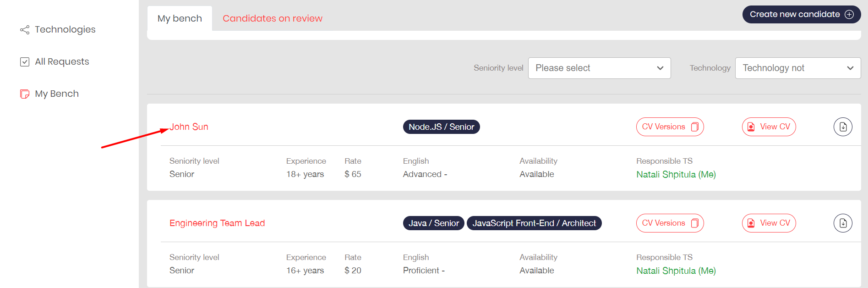Download Engineering Team Lead CV via the round icon
Viewport: 868px width, 288px height.
tap(843, 223)
